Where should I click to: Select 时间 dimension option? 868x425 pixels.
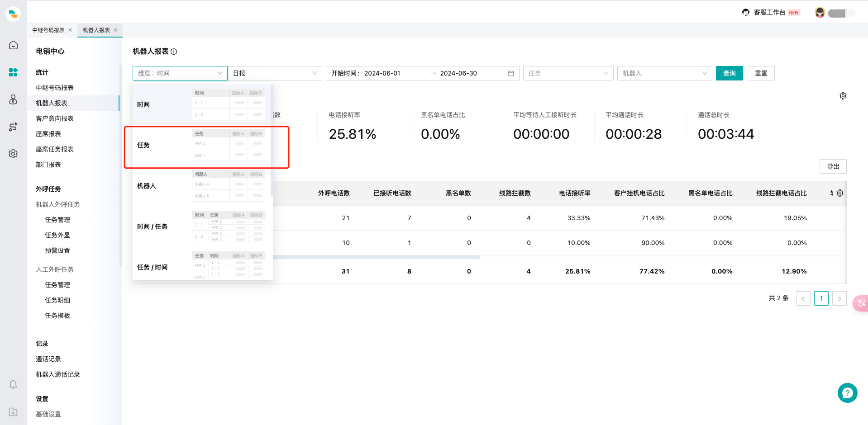coord(201,104)
